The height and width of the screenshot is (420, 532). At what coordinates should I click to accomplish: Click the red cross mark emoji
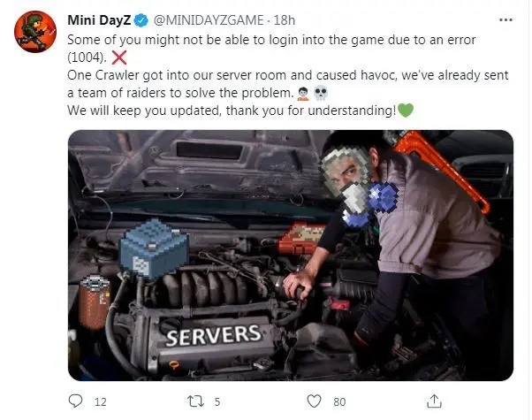coord(119,57)
